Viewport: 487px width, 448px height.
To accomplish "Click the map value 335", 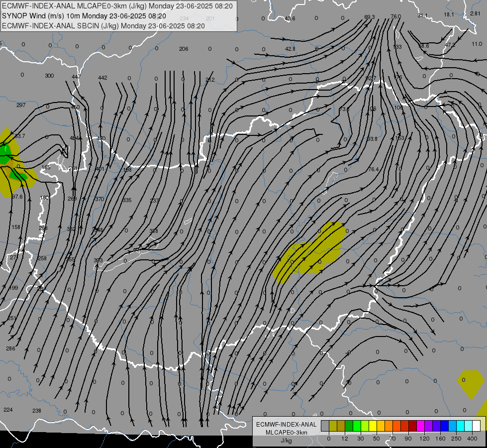I will pyautogui.click(x=127, y=200).
